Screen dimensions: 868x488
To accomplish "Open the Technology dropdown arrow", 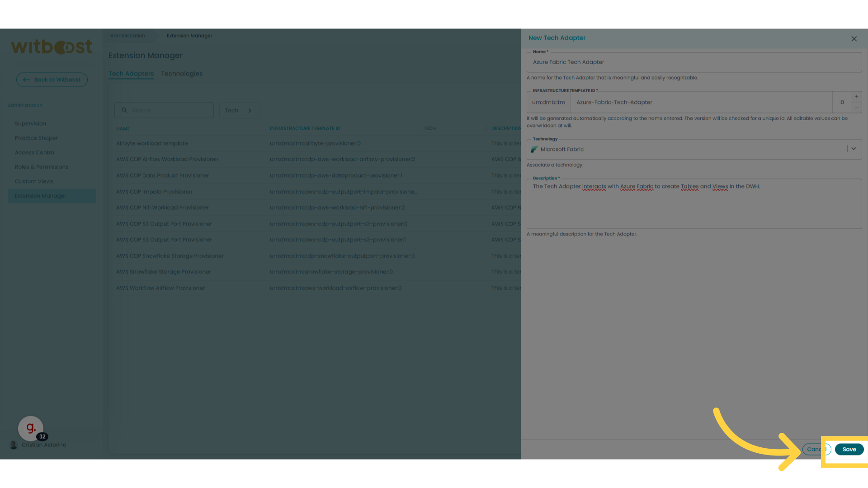I will tap(854, 149).
